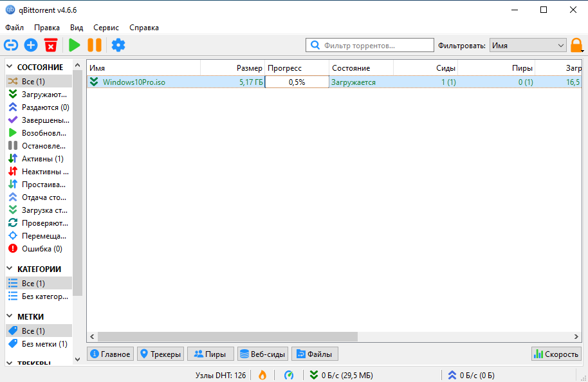Image resolution: width=588 pixels, height=382 pixels.
Task: Select the 'Активны (1)' filter
Action: 39,159
